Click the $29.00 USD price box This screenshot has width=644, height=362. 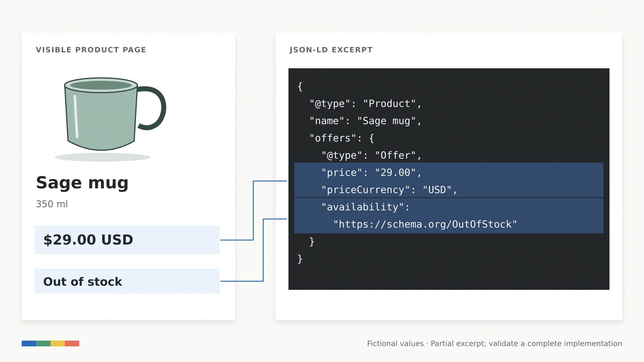pyautogui.click(x=127, y=240)
